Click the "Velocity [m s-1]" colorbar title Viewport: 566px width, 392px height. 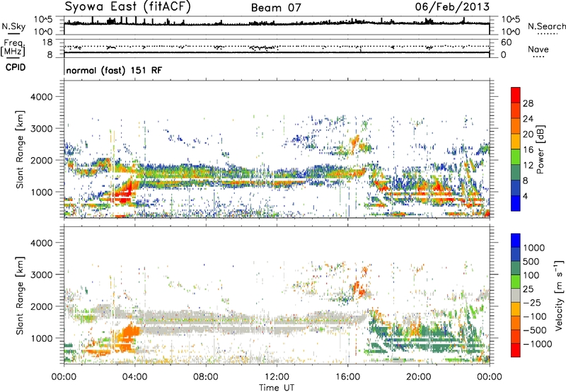coord(559,295)
